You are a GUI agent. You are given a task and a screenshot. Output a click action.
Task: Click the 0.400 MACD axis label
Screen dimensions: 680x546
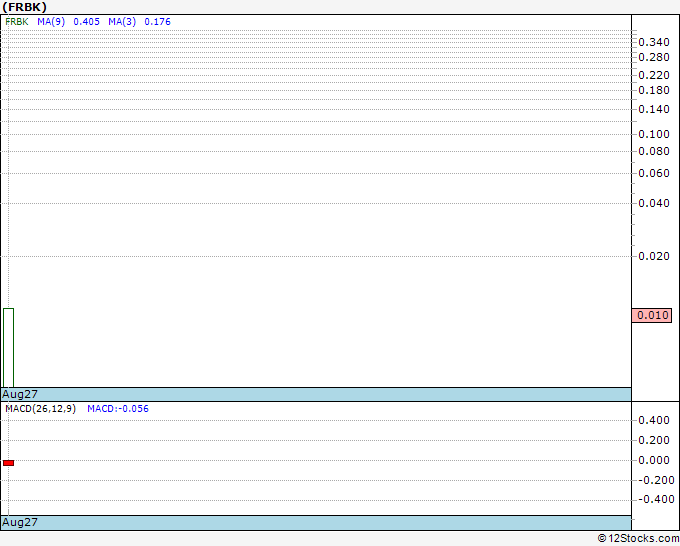tap(654, 420)
